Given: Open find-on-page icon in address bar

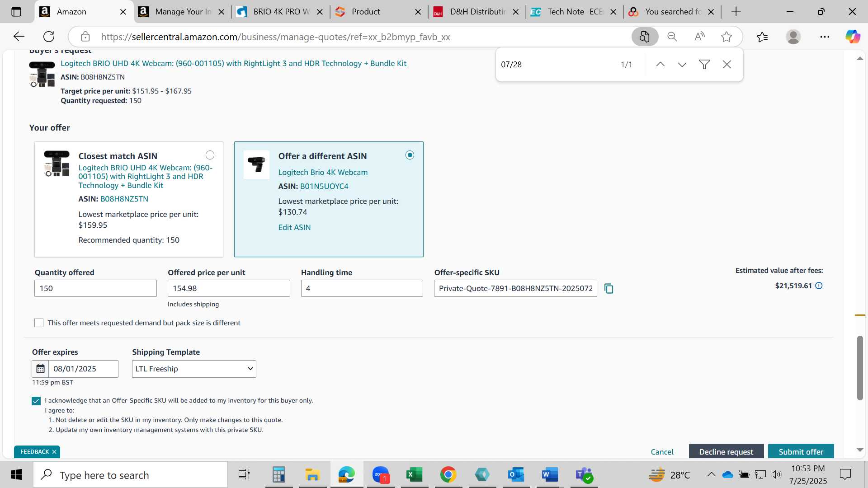Looking at the screenshot, I should [645, 37].
